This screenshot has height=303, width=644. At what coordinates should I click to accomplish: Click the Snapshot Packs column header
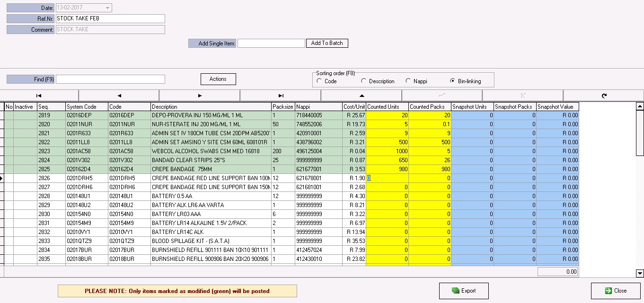click(x=515, y=107)
